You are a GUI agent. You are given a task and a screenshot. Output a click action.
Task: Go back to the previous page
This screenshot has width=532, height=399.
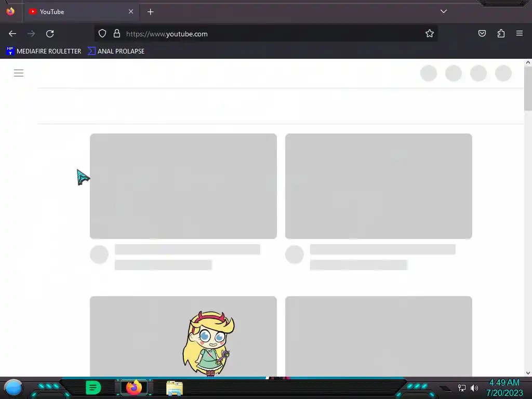(x=12, y=34)
